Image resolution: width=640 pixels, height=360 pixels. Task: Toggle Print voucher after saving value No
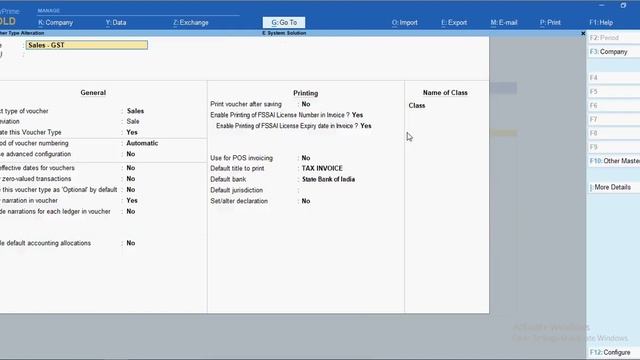(306, 104)
